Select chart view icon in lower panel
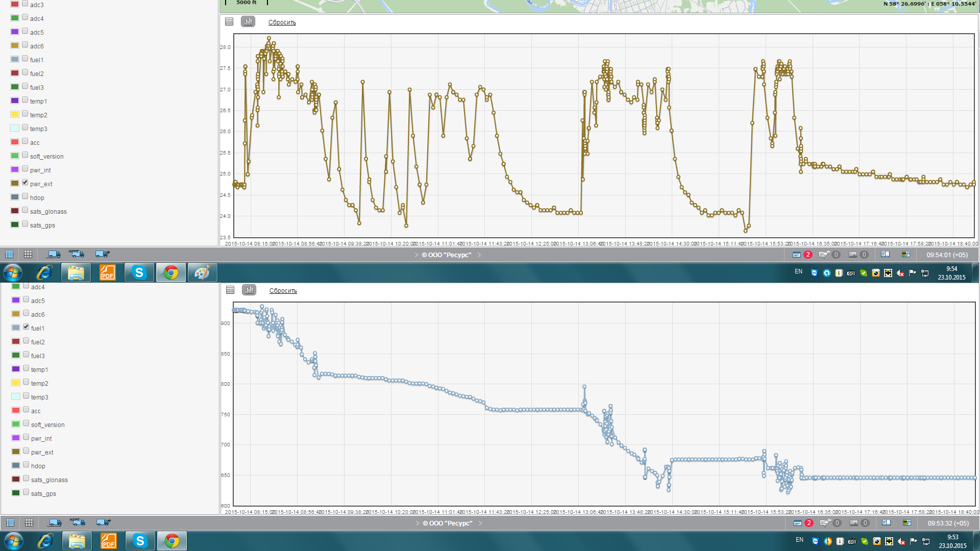This screenshot has width=980, height=551. (x=249, y=290)
